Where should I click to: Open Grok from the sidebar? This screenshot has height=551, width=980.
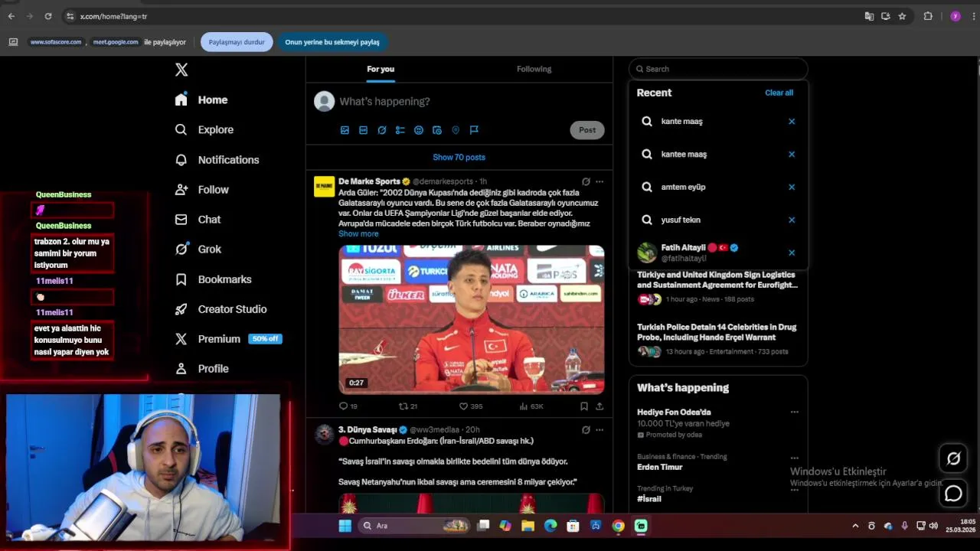198,249
